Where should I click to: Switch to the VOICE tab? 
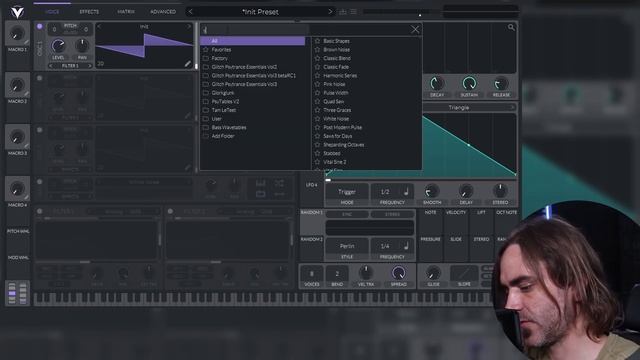pos(52,12)
